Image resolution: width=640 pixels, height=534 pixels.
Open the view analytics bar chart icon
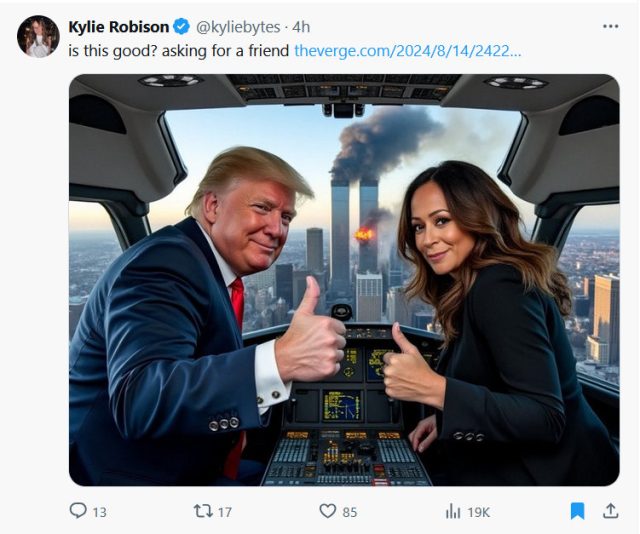coord(453,511)
